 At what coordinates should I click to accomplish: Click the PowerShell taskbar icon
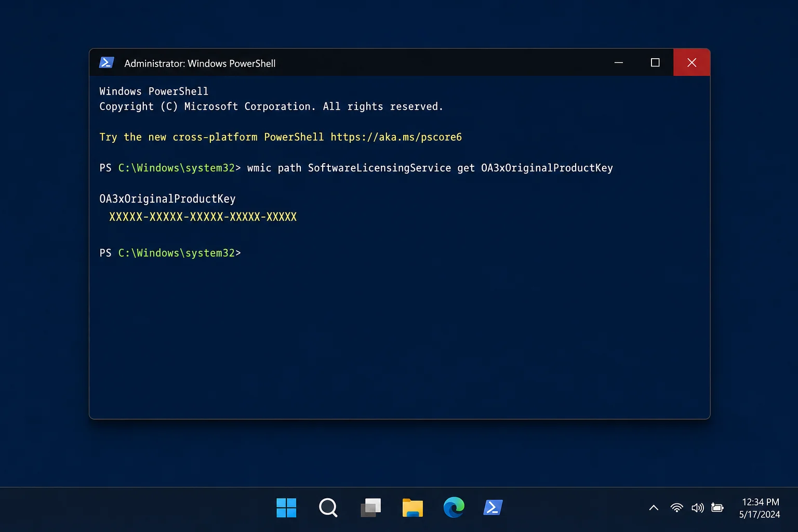click(493, 508)
